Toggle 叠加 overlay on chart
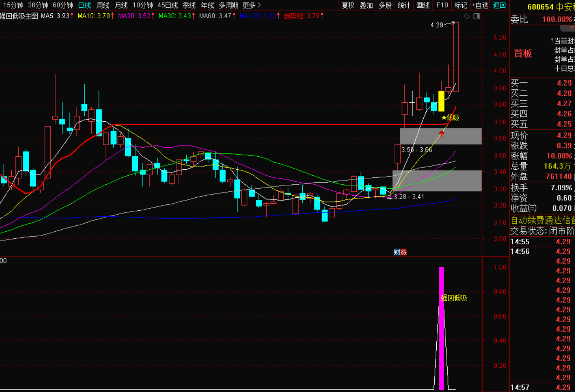The height and width of the screenshot is (392, 575). click(x=366, y=5)
